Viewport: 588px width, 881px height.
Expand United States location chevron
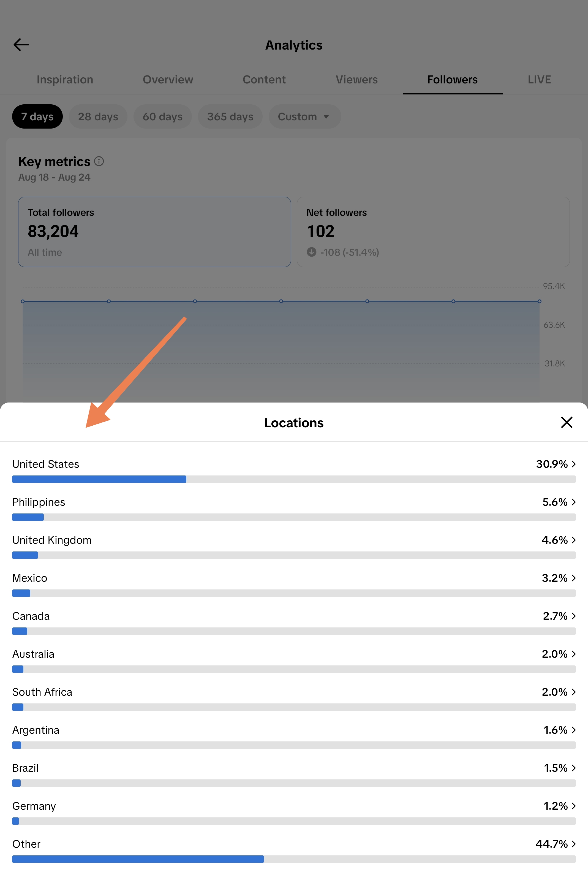[573, 464]
